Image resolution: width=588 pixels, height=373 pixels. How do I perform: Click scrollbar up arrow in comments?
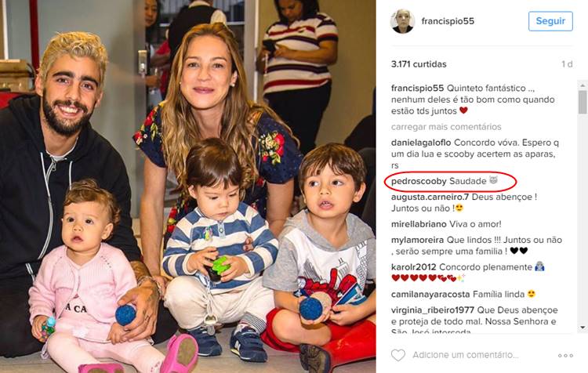pyautogui.click(x=583, y=85)
